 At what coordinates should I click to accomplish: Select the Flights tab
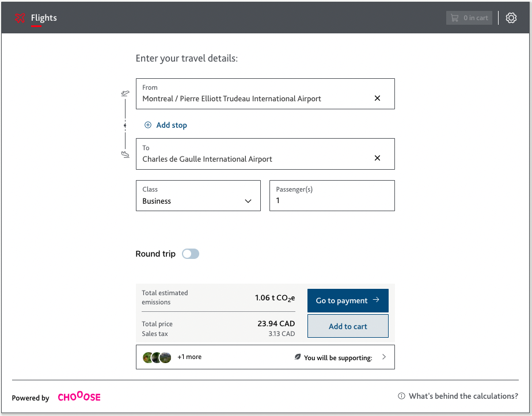[x=44, y=18]
